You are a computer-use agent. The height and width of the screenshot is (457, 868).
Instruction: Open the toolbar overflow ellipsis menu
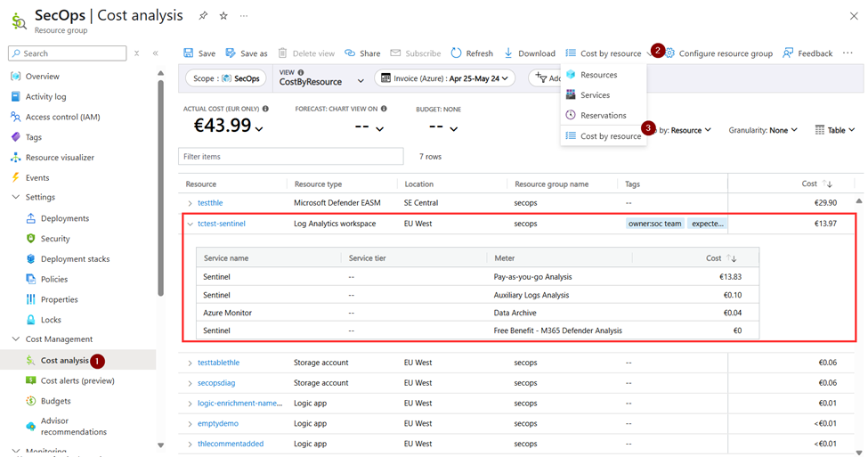pos(848,53)
